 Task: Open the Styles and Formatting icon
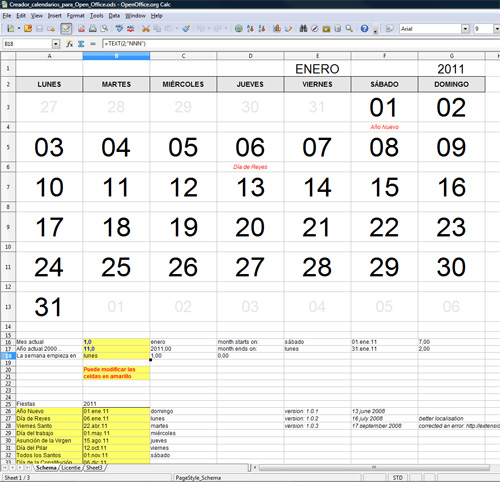tap(389, 29)
